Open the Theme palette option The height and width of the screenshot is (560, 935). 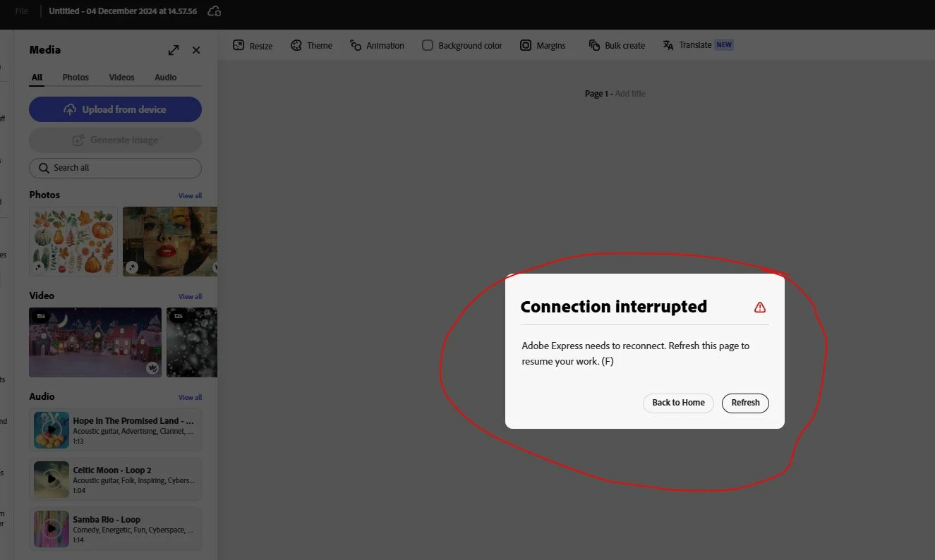[311, 45]
